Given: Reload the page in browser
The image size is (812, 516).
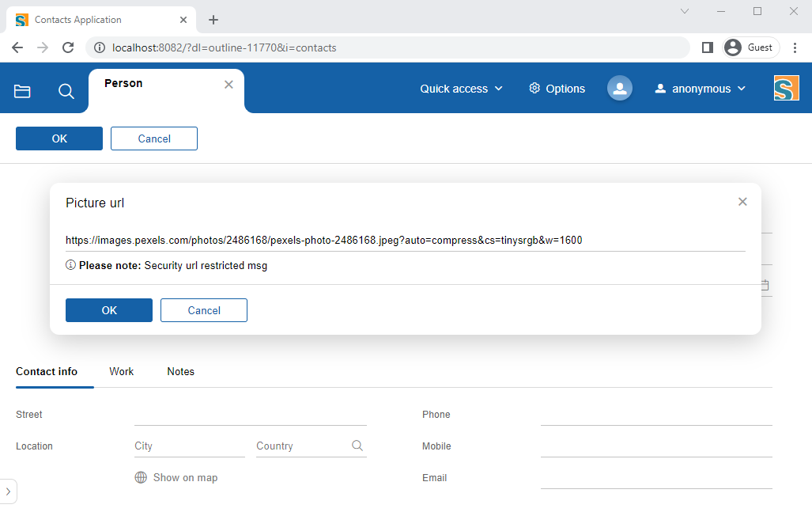Looking at the screenshot, I should (66, 47).
